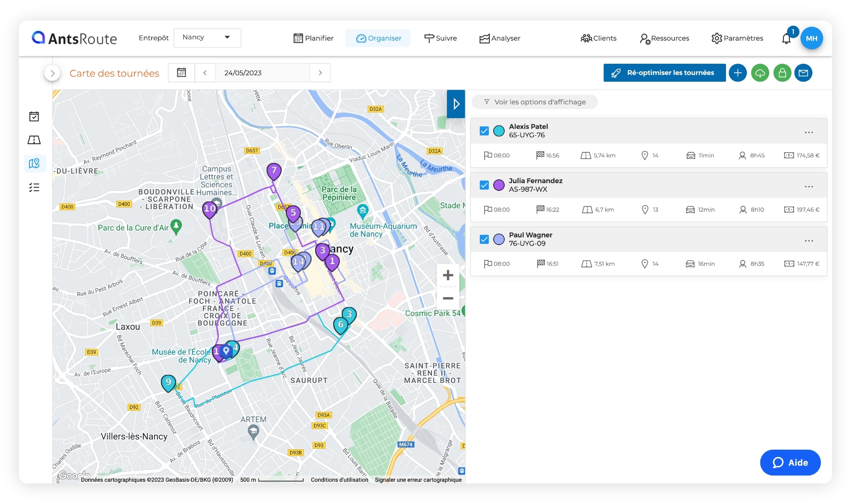Open the calendar tasks panel icon
851x504 pixels.
pyautogui.click(x=34, y=116)
